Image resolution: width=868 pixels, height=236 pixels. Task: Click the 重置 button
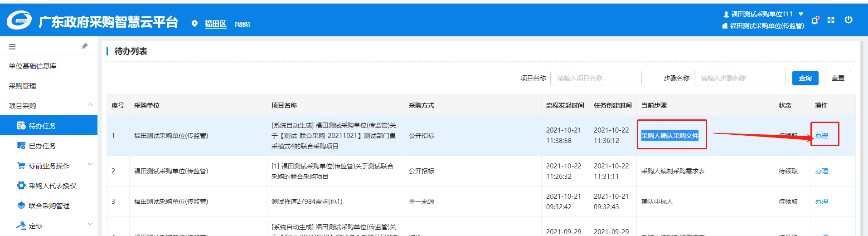pos(838,78)
